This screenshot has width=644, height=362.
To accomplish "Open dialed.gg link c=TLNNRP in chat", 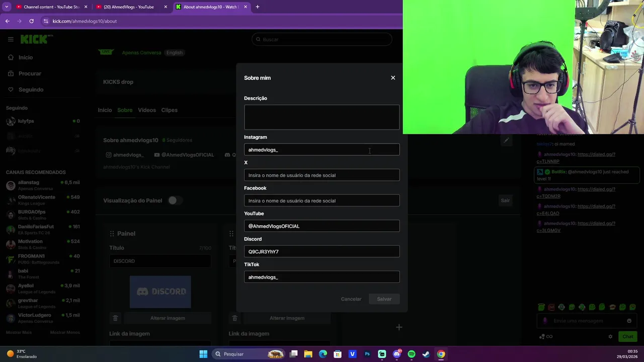I will coord(576,158).
